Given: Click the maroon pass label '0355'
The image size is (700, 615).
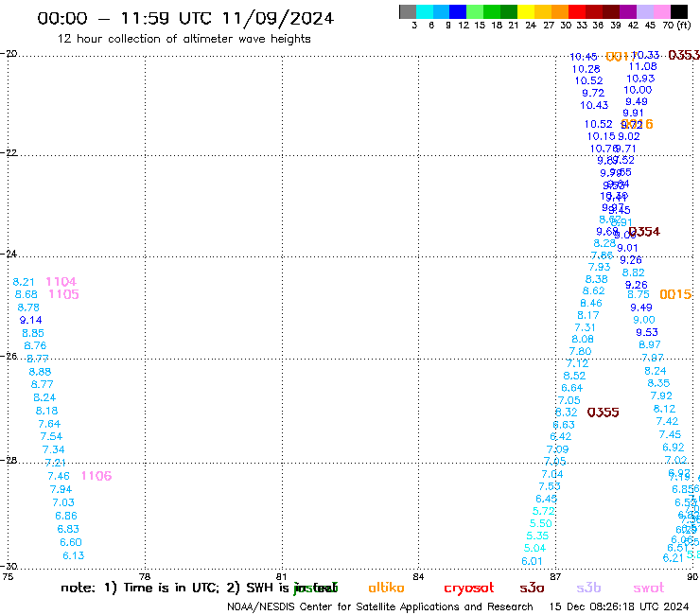Looking at the screenshot, I should point(604,413).
